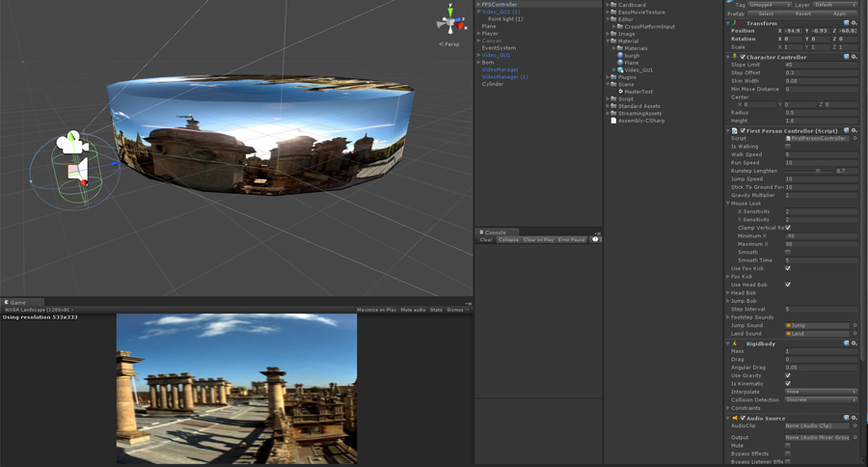This screenshot has height=467, width=868.
Task: Open First Person Controller gear menu
Action: [854, 130]
